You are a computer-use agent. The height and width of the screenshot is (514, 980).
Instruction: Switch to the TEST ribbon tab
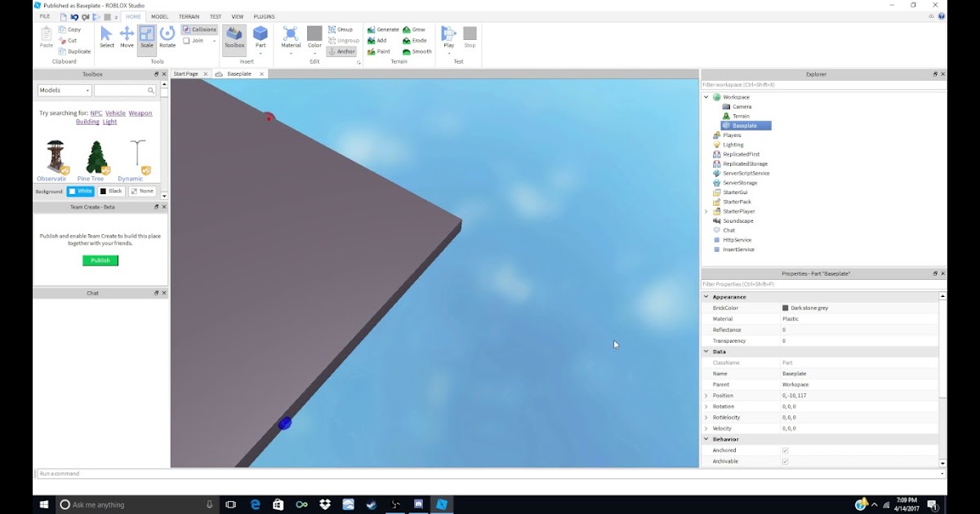click(x=216, y=16)
